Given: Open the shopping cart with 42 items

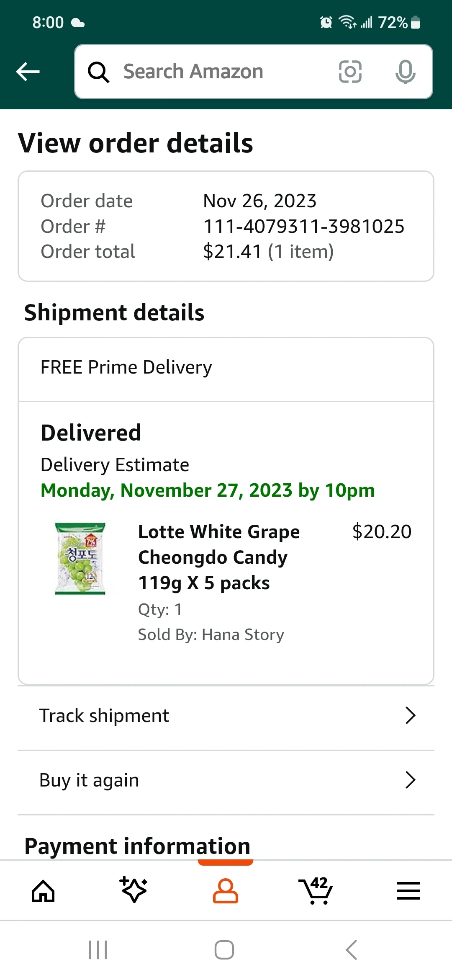Looking at the screenshot, I should 316,890.
